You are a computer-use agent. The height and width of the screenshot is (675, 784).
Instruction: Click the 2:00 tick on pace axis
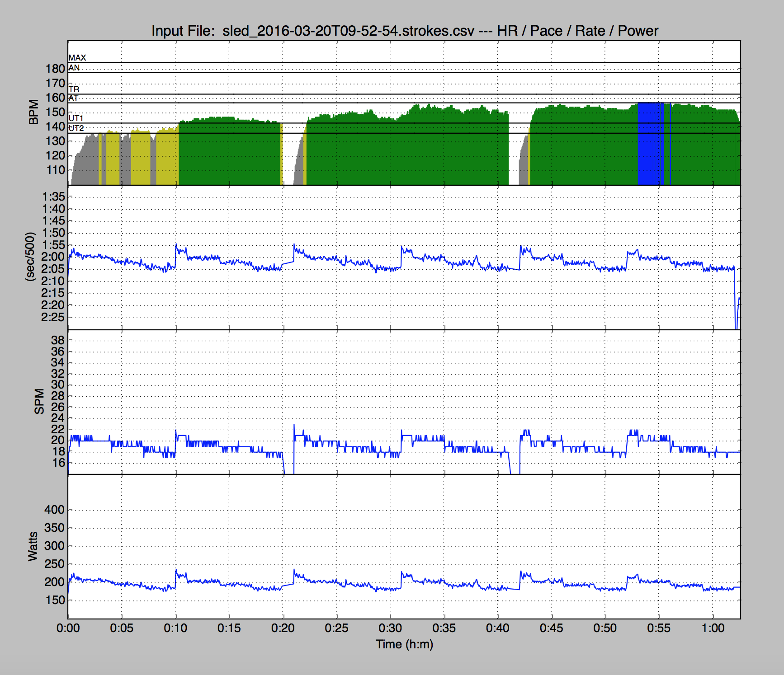(x=53, y=257)
